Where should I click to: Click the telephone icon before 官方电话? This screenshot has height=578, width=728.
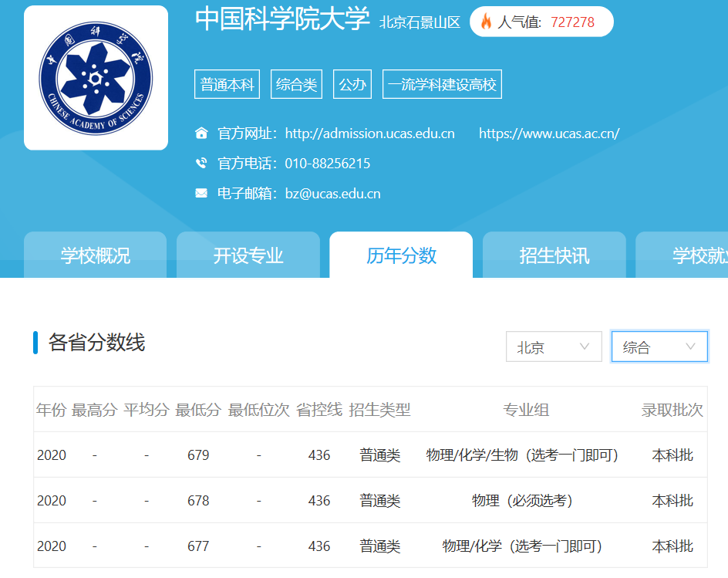(200, 163)
